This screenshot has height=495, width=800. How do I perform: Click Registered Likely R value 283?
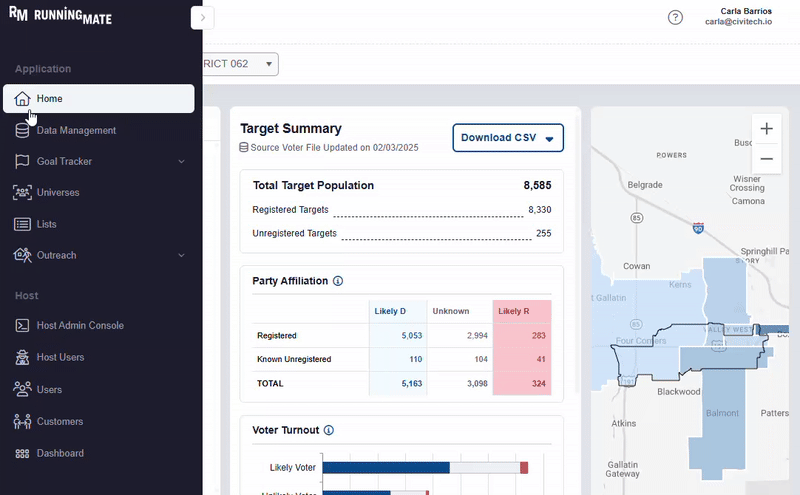[x=538, y=336]
